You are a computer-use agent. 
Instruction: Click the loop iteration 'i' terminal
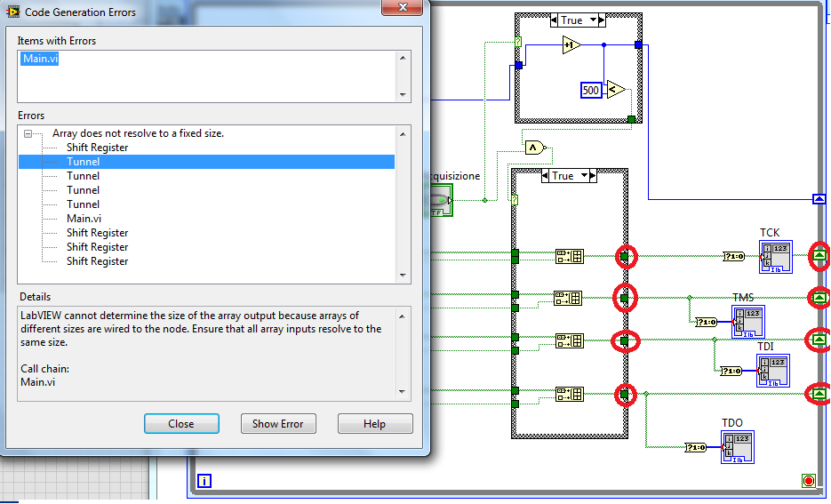[x=204, y=481]
